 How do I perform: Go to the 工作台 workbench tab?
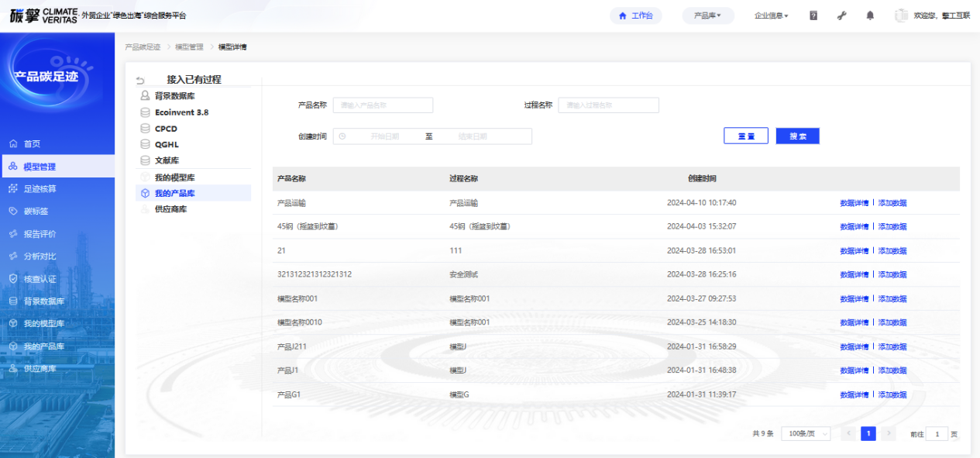pyautogui.click(x=636, y=15)
